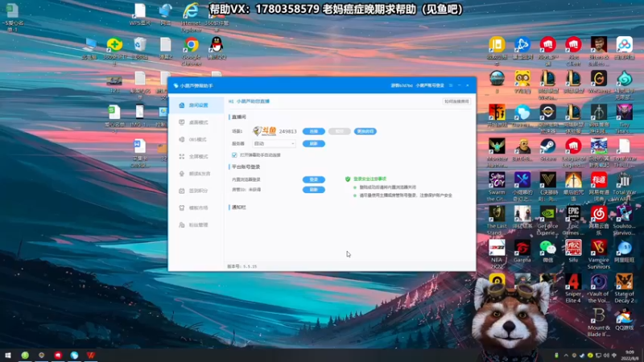Open the WeChat (微信) desktop icon

[548, 252]
